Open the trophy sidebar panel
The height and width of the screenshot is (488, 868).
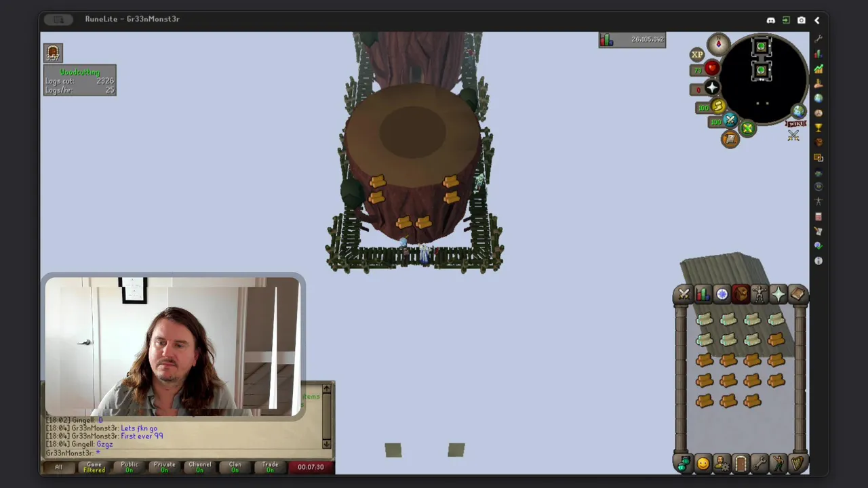[x=818, y=127]
